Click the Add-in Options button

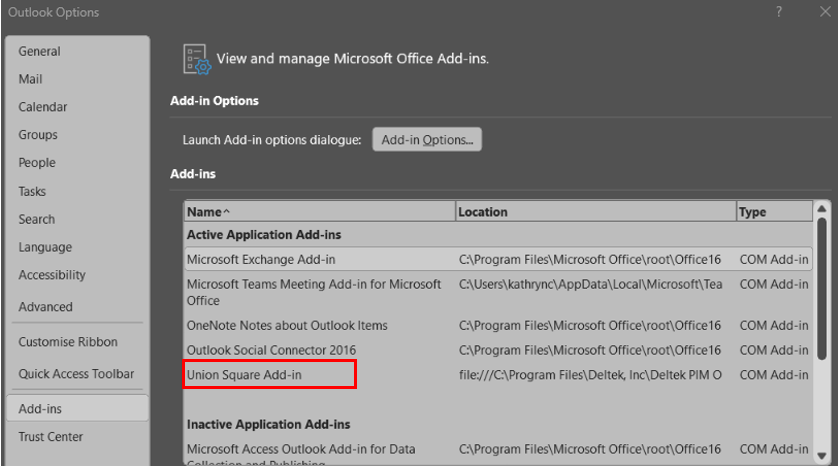[427, 139]
